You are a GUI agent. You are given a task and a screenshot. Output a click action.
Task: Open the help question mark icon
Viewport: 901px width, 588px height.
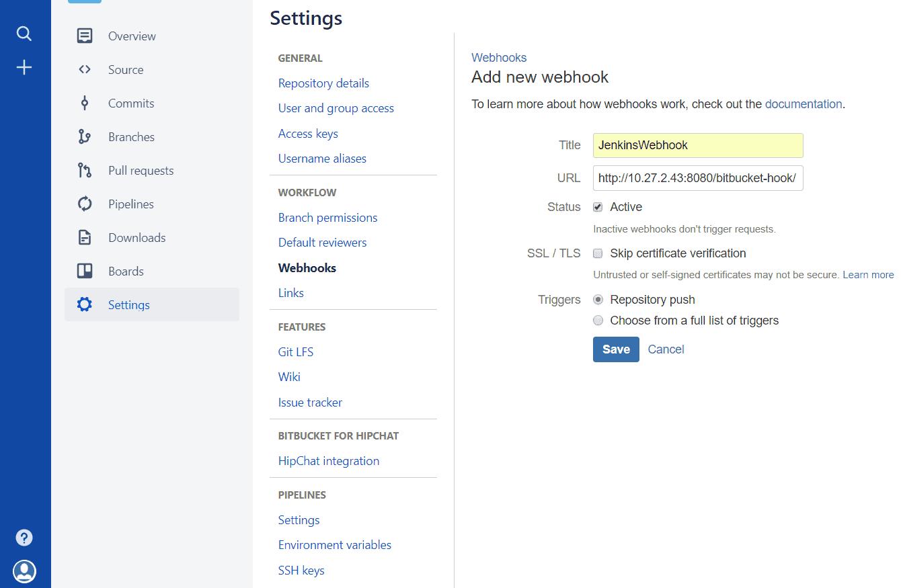tap(24, 538)
